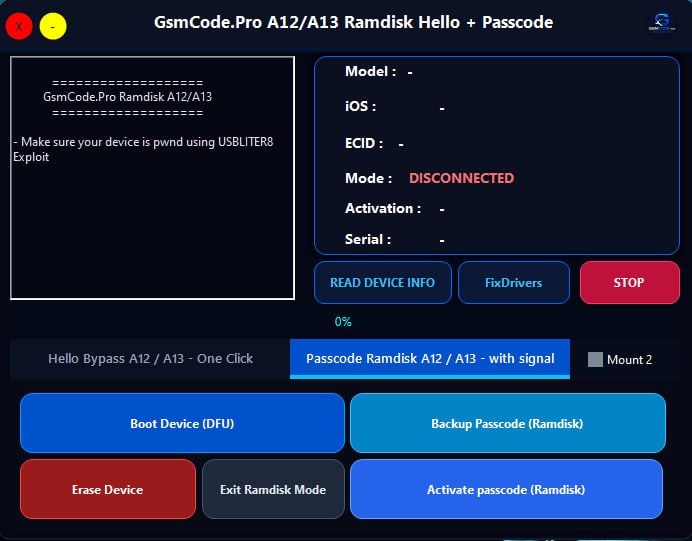Click the Activation label in device info
The image size is (692, 541).
coord(383,208)
